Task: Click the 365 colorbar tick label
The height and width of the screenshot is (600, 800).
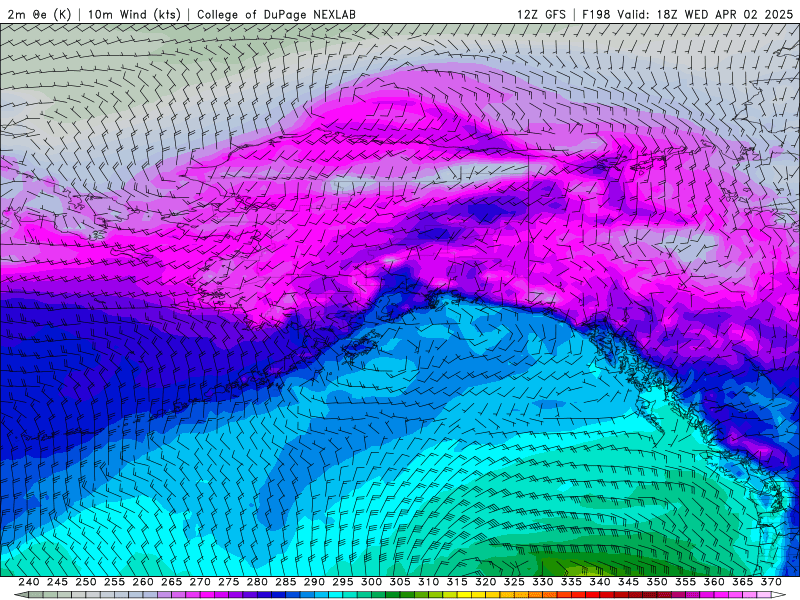Action: click(743, 582)
